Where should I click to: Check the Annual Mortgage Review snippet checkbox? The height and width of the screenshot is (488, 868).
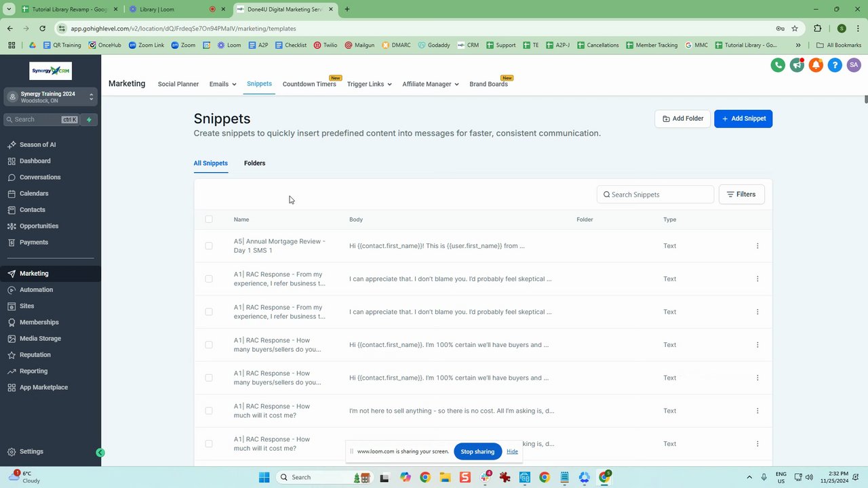point(209,246)
